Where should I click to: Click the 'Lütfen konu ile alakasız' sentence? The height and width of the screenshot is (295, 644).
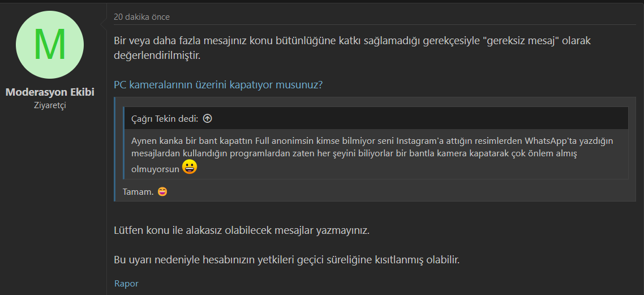[242, 231]
